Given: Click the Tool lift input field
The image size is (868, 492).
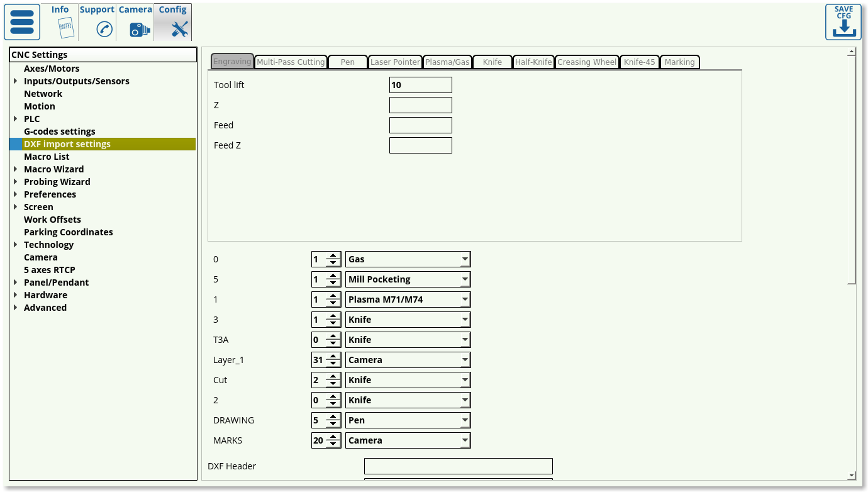Looking at the screenshot, I should (420, 85).
